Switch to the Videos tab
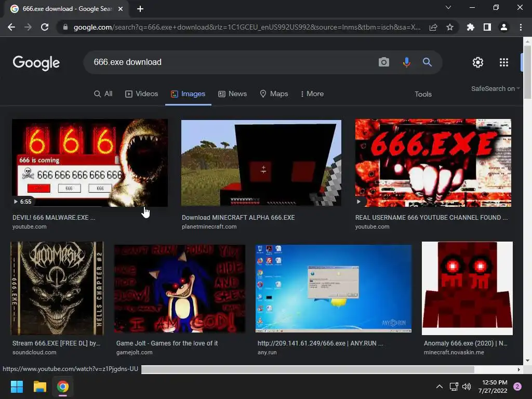Screen dimensions: 532x399 pos(141,94)
